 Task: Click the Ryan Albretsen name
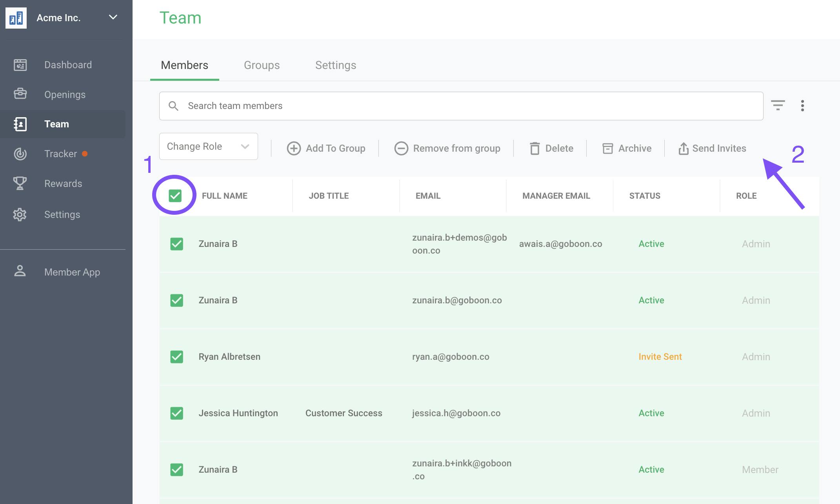click(x=229, y=357)
